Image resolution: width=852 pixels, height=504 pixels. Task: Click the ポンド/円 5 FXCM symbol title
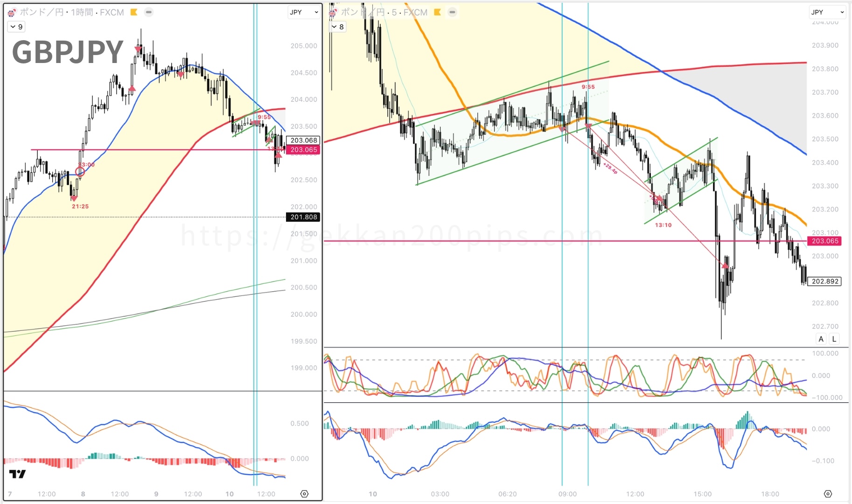click(384, 12)
